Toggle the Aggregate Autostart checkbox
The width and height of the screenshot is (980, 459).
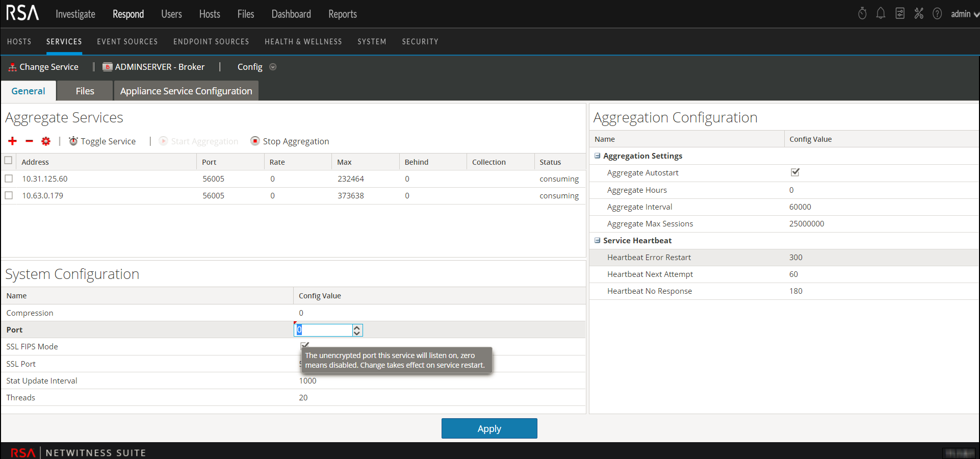click(x=795, y=172)
